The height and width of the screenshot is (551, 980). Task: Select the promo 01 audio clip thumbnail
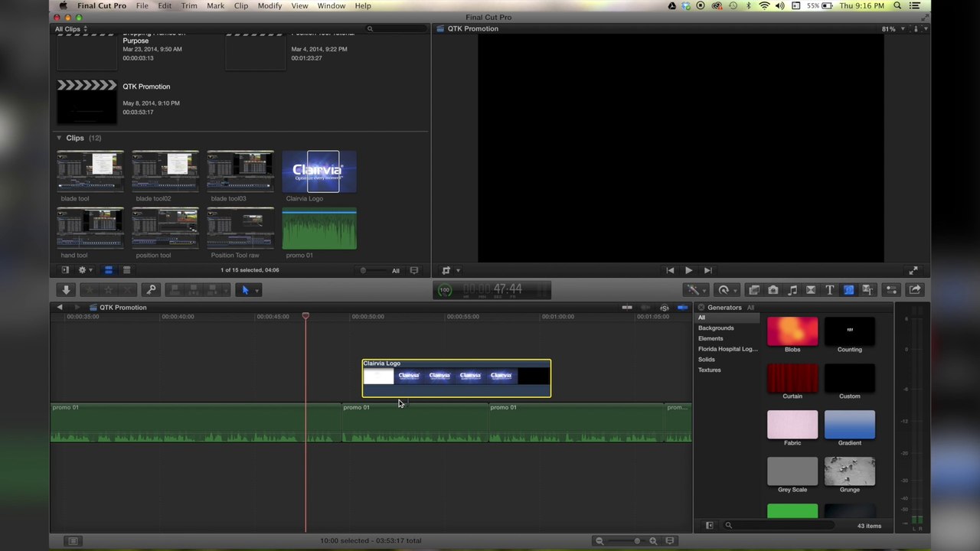tap(319, 228)
